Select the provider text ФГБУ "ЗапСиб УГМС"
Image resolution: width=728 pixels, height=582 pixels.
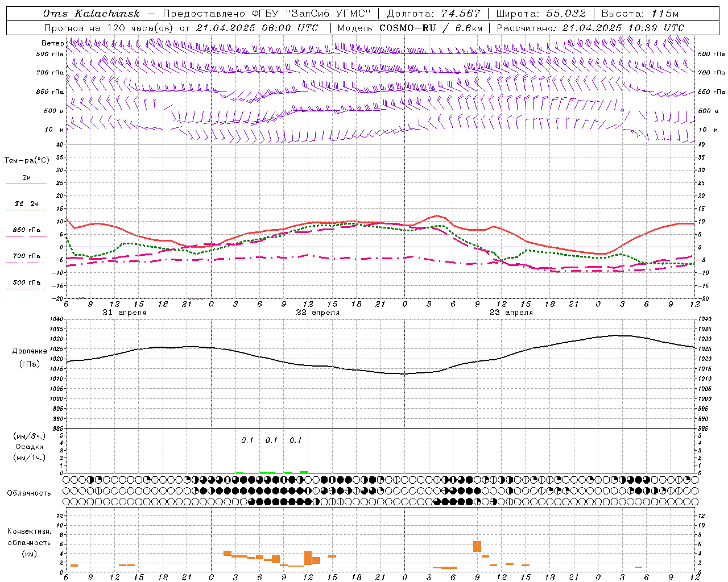point(313,14)
